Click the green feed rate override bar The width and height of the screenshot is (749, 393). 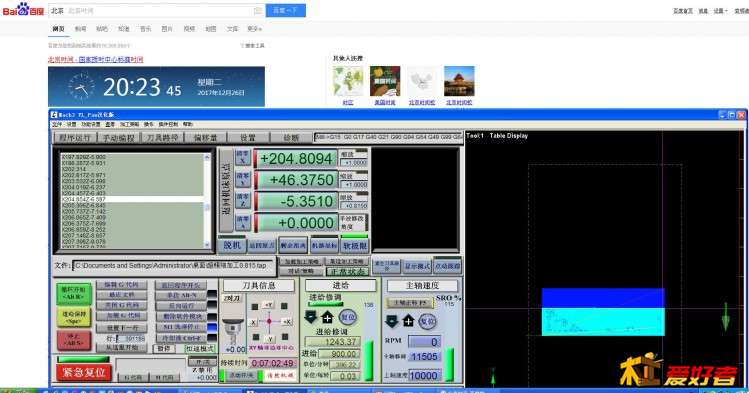(x=369, y=360)
